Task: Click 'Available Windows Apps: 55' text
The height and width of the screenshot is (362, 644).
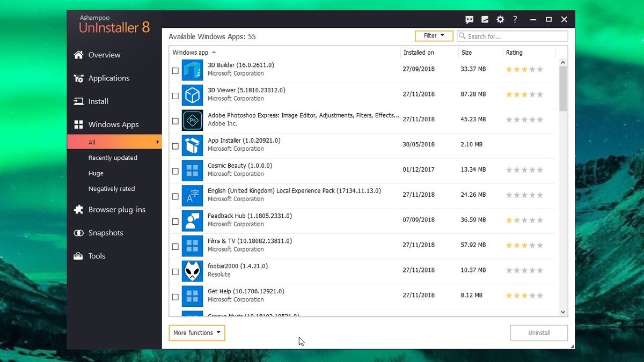Action: tap(212, 36)
